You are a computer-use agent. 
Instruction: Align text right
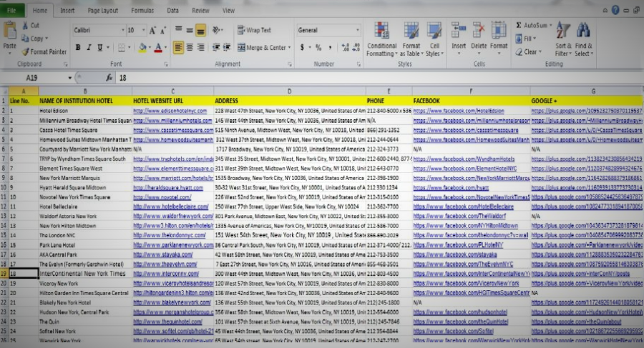tap(200, 48)
